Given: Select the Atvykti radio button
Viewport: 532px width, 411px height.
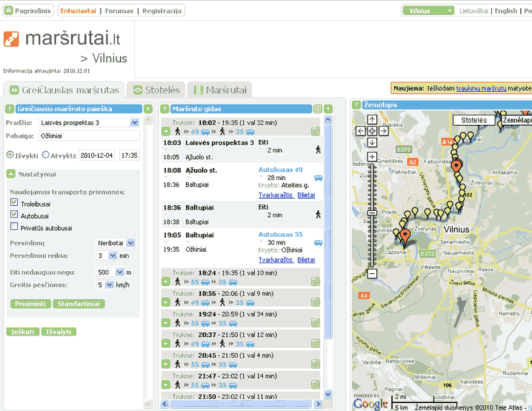Looking at the screenshot, I should (45, 155).
